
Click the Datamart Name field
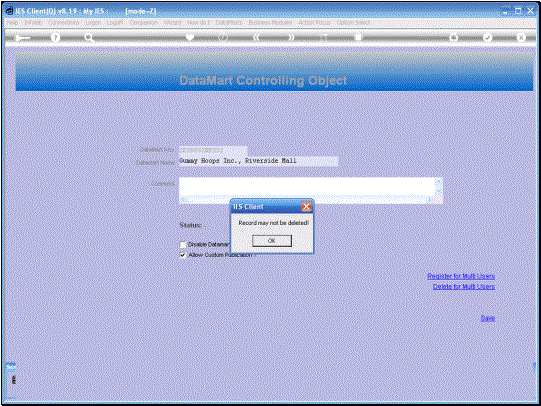coord(258,161)
